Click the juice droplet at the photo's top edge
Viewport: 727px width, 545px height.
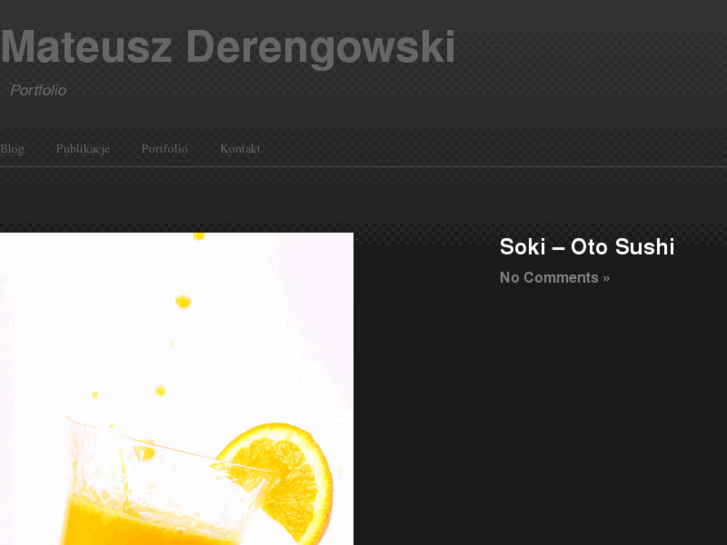(x=199, y=236)
